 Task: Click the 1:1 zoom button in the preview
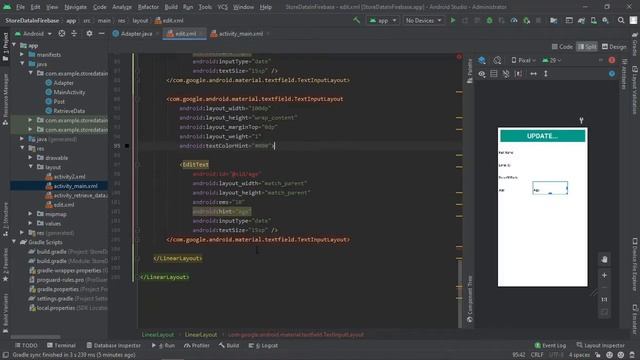tap(604, 300)
